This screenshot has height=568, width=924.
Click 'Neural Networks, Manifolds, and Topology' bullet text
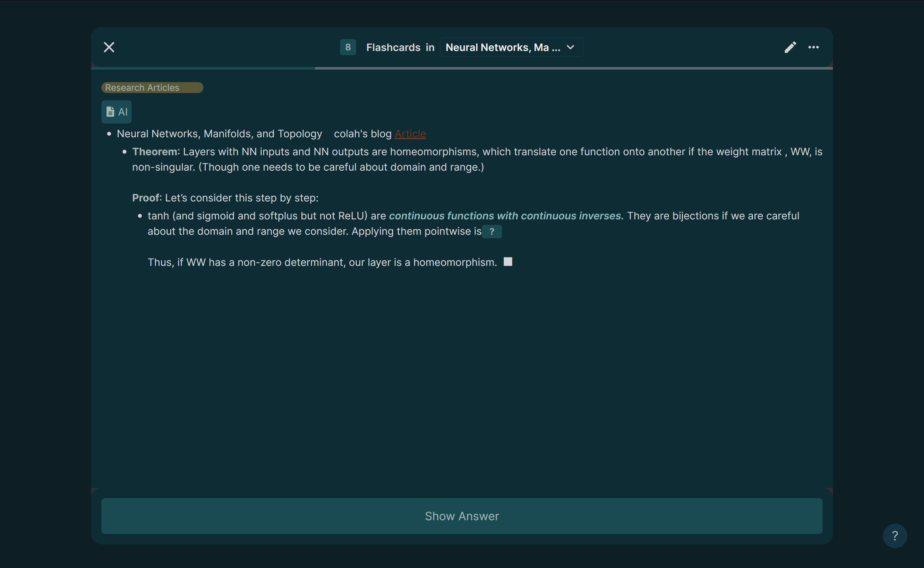click(x=219, y=134)
